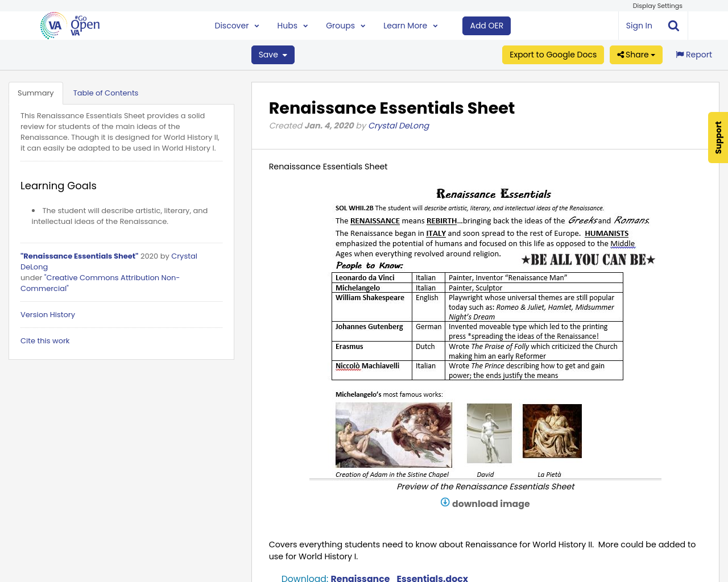This screenshot has height=582, width=728.
Task: Select the Summary tab
Action: click(x=36, y=93)
